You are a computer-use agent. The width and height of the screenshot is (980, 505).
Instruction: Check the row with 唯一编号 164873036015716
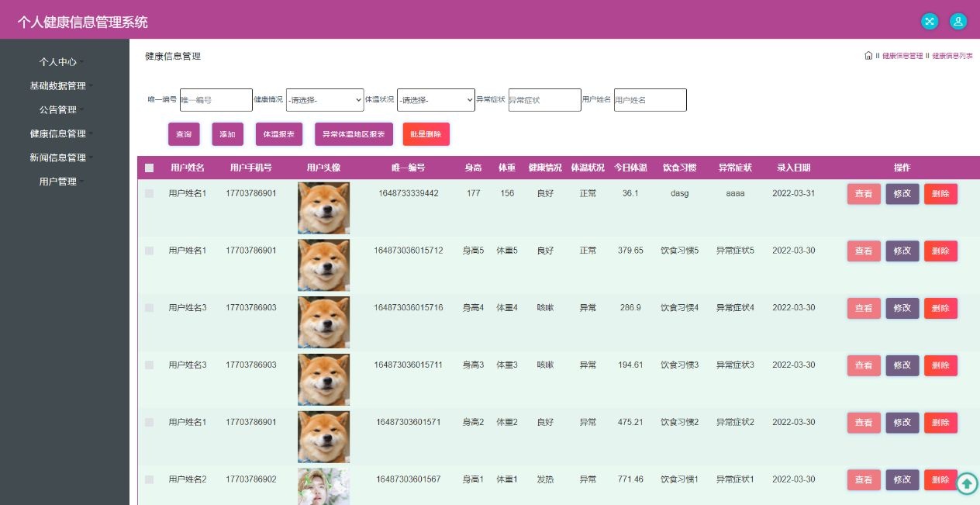click(150, 308)
